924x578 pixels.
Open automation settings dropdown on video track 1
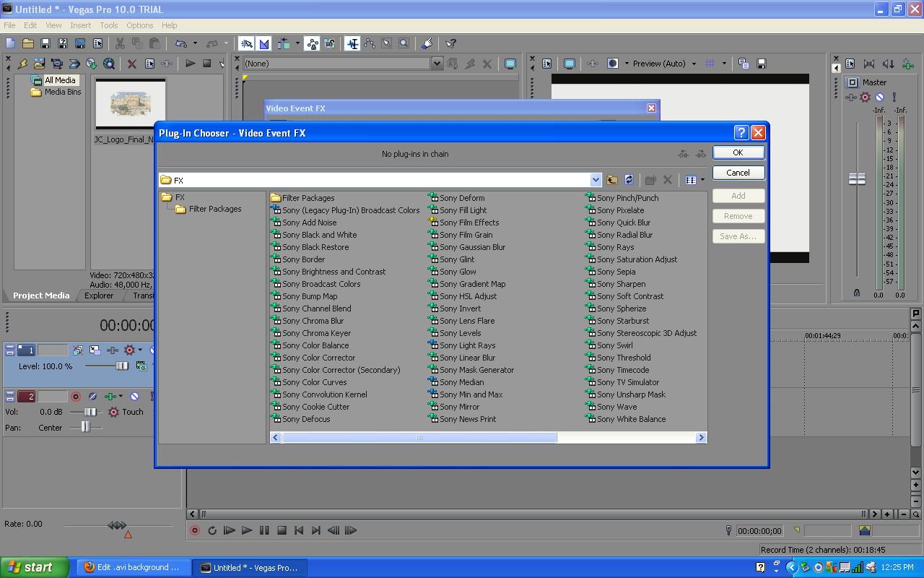click(x=140, y=350)
